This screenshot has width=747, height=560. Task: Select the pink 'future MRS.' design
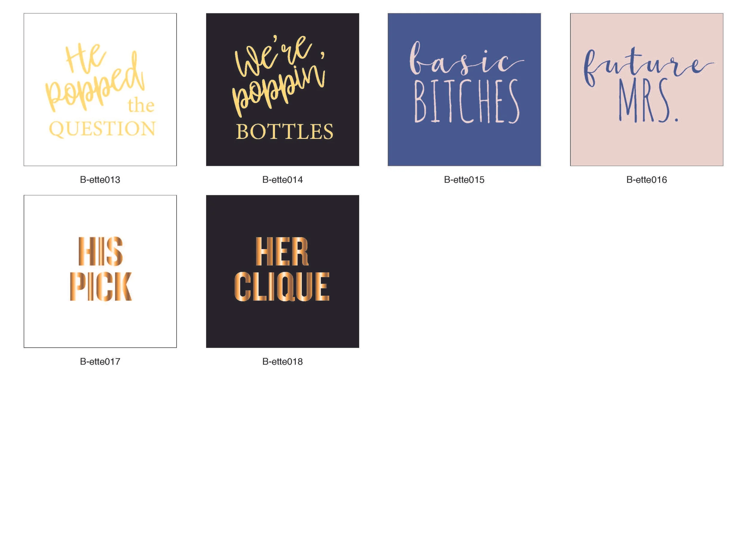pyautogui.click(x=646, y=90)
